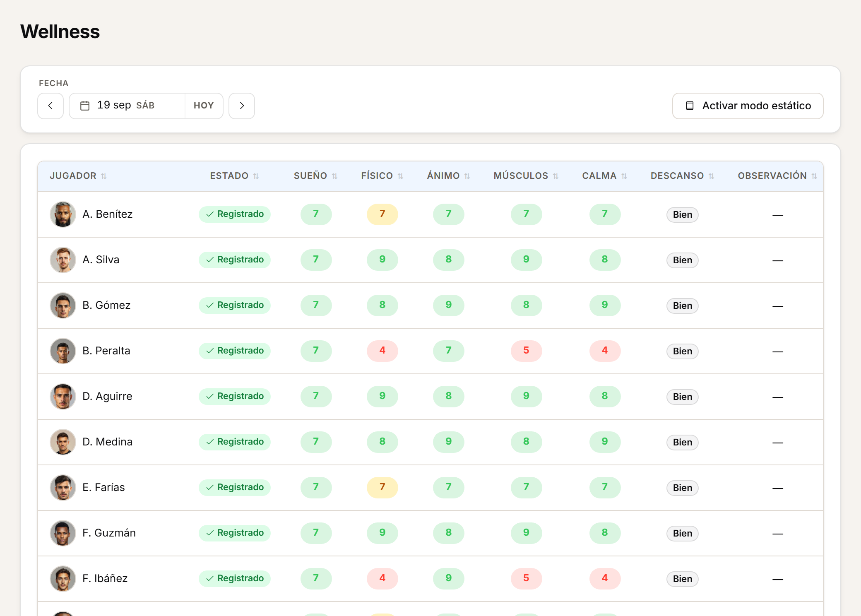This screenshot has width=861, height=616.
Task: Click F. Ibáñez's Ánimo score 9
Action: click(x=449, y=578)
